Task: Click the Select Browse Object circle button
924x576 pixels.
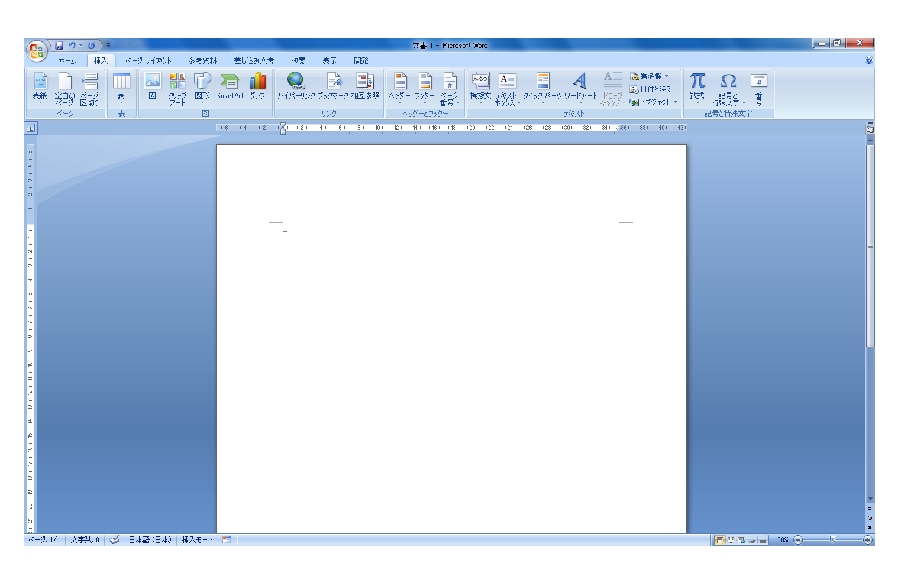Action: (x=870, y=518)
